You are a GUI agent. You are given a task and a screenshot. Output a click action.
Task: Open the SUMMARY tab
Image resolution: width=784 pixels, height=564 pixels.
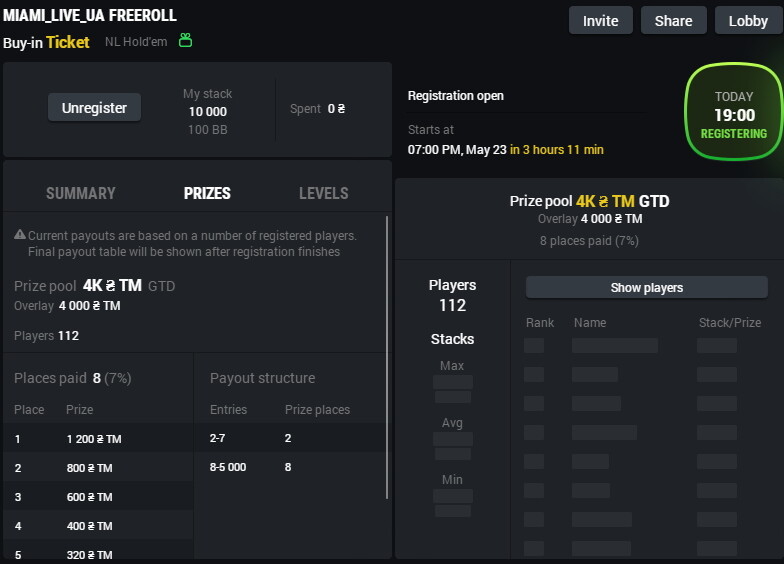(80, 194)
